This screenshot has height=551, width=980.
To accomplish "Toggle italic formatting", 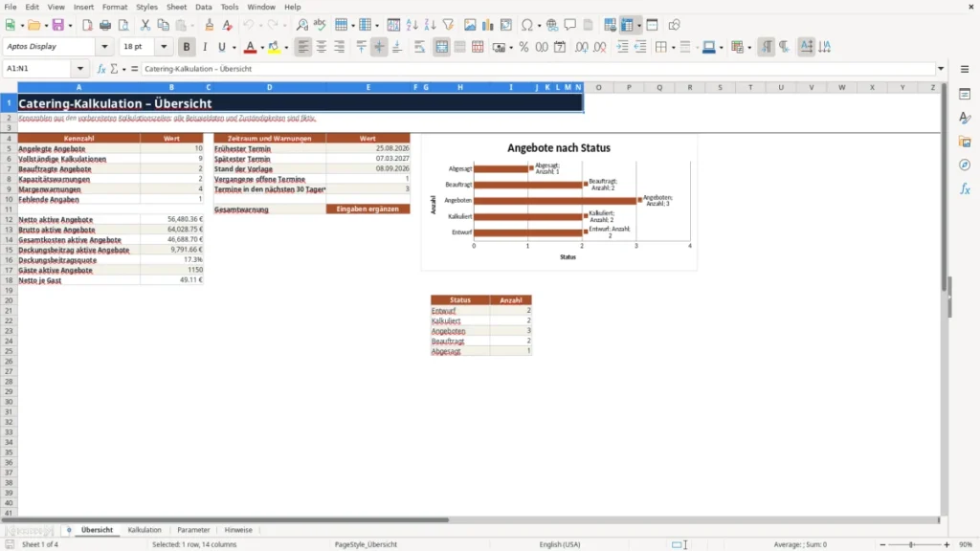I will [205, 47].
